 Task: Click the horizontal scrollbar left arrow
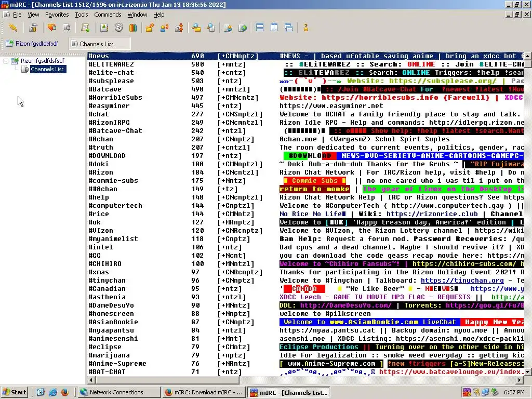91,380
